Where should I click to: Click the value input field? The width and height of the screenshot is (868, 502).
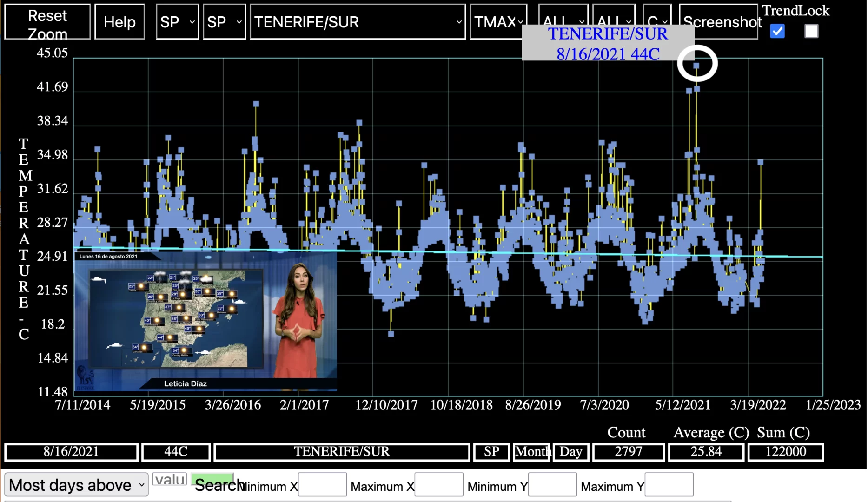(x=170, y=479)
